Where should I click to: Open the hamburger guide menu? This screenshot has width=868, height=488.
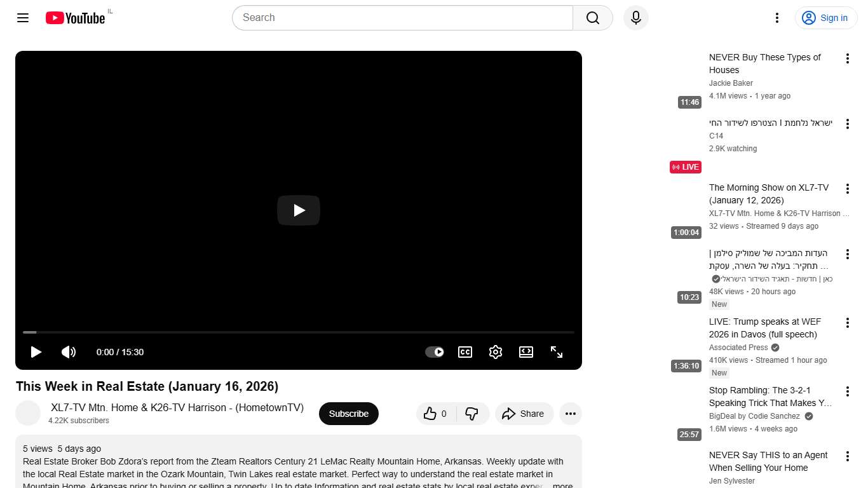click(x=23, y=18)
